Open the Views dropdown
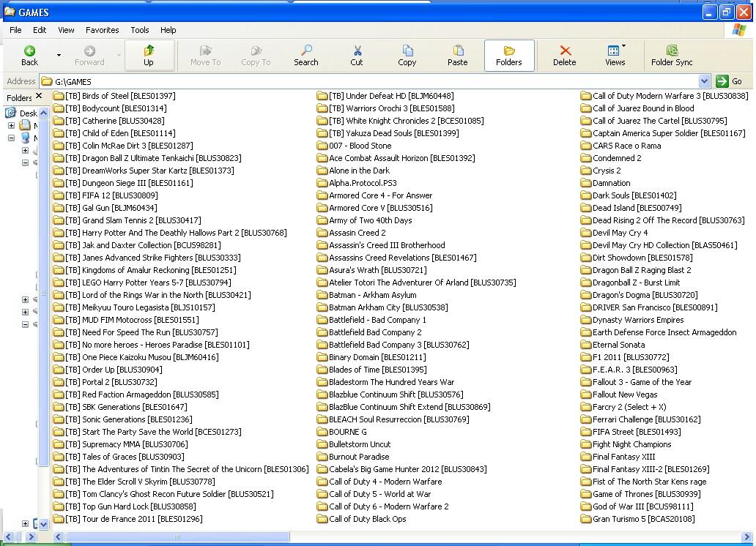 click(615, 56)
